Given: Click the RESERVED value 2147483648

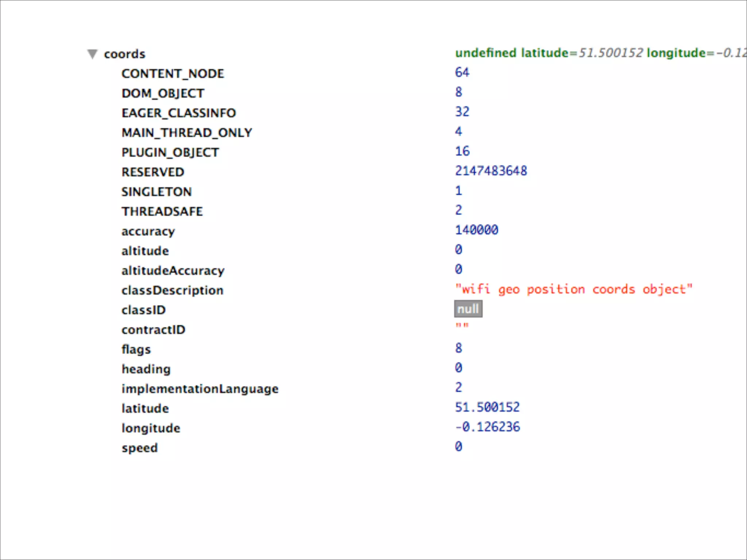Looking at the screenshot, I should (x=491, y=171).
